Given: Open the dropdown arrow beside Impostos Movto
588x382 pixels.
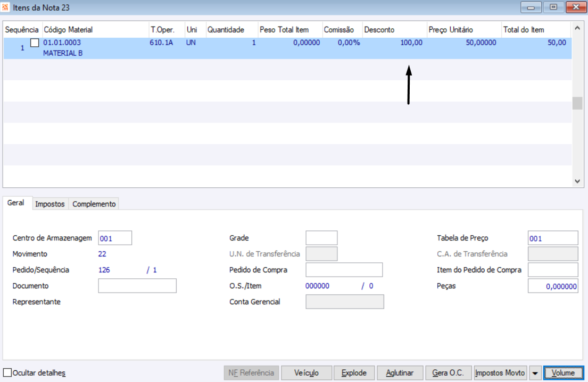Looking at the screenshot, I should point(535,373).
